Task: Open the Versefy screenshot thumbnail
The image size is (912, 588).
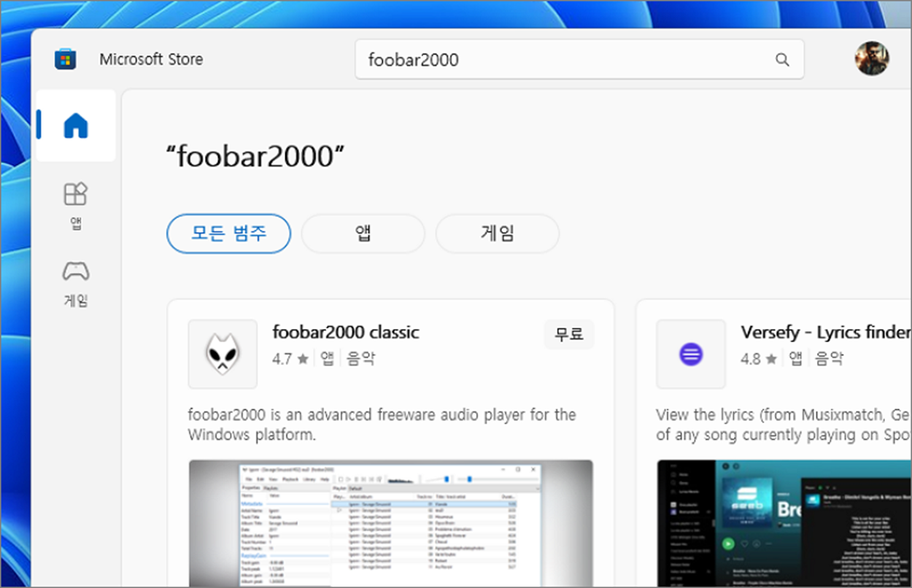Action: 784,523
